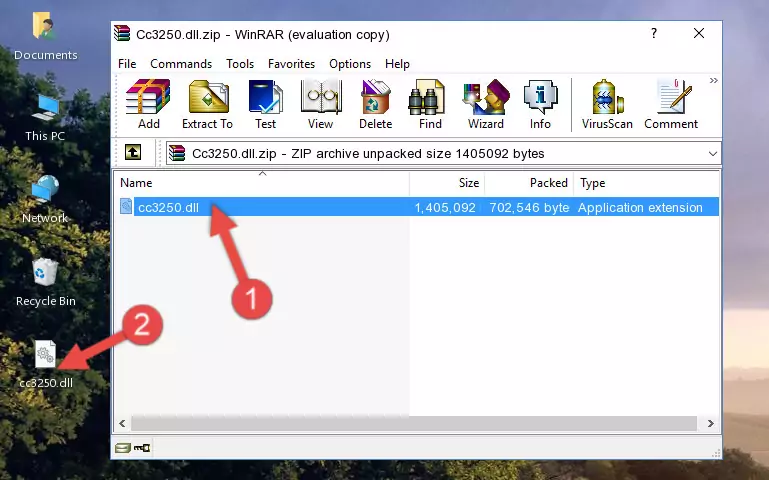Open the Commands menu

(x=181, y=64)
